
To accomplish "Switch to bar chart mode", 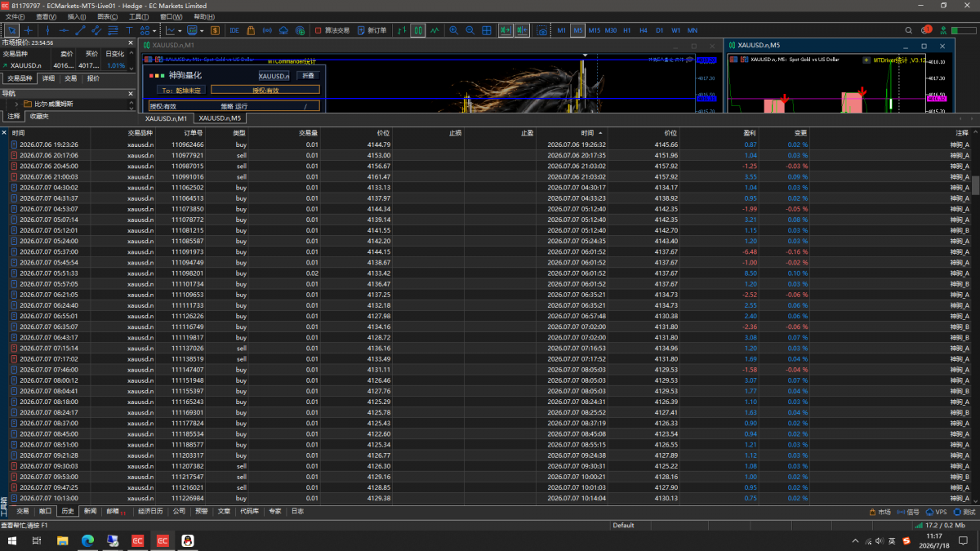I will pyautogui.click(x=401, y=30).
